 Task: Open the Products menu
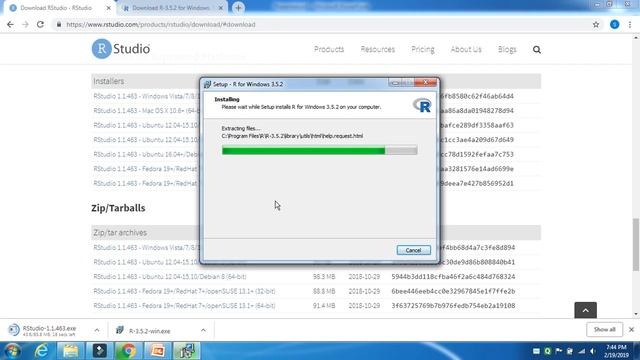click(x=329, y=49)
